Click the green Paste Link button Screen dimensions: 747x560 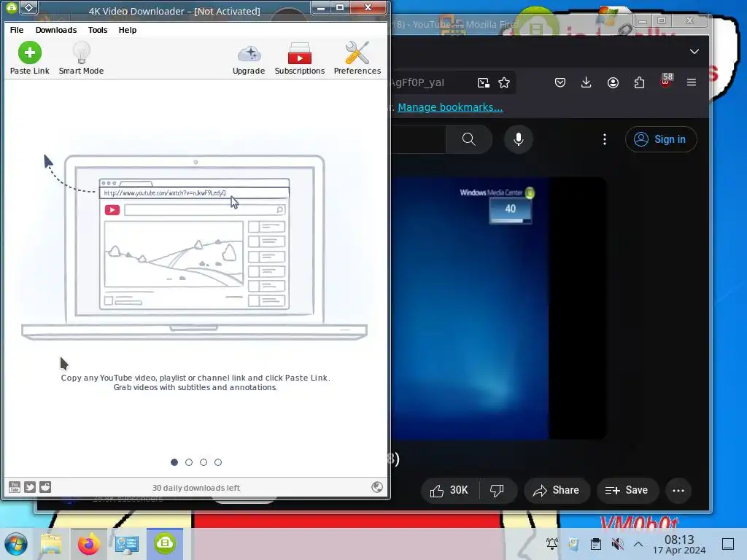click(x=29, y=58)
